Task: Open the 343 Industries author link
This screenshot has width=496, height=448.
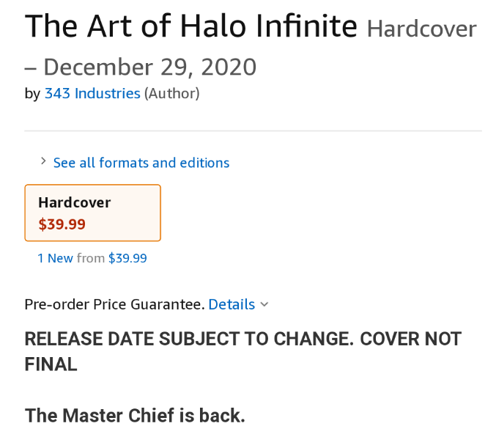Action: [92, 94]
